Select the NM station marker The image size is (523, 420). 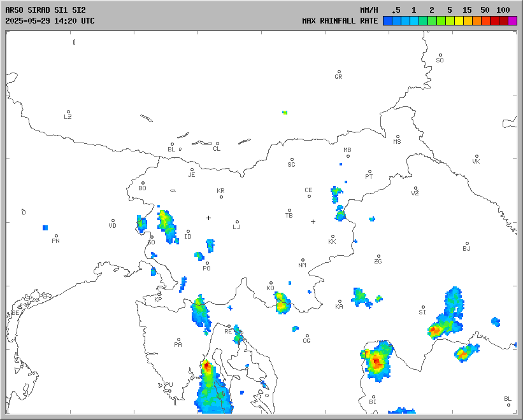[x=303, y=260]
